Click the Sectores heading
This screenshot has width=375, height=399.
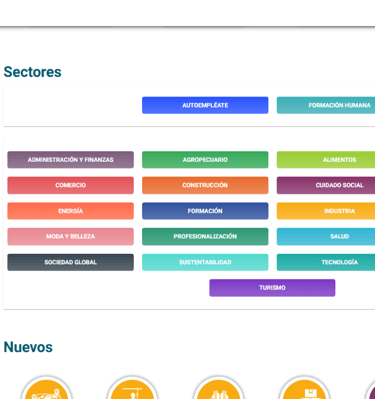pos(32,72)
